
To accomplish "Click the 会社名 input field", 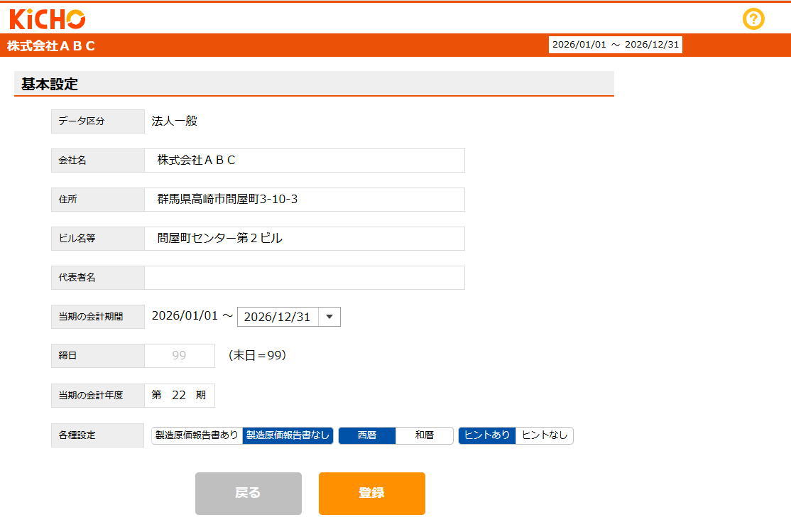I will tap(305, 161).
